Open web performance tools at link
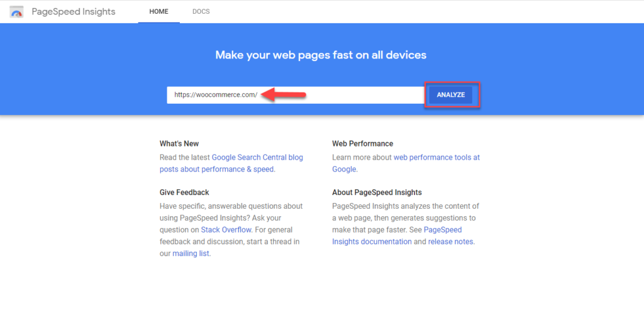 tap(436, 157)
